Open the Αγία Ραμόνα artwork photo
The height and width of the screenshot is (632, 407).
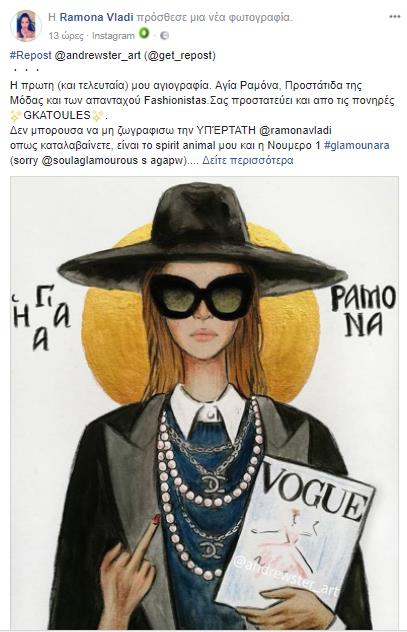tap(204, 403)
